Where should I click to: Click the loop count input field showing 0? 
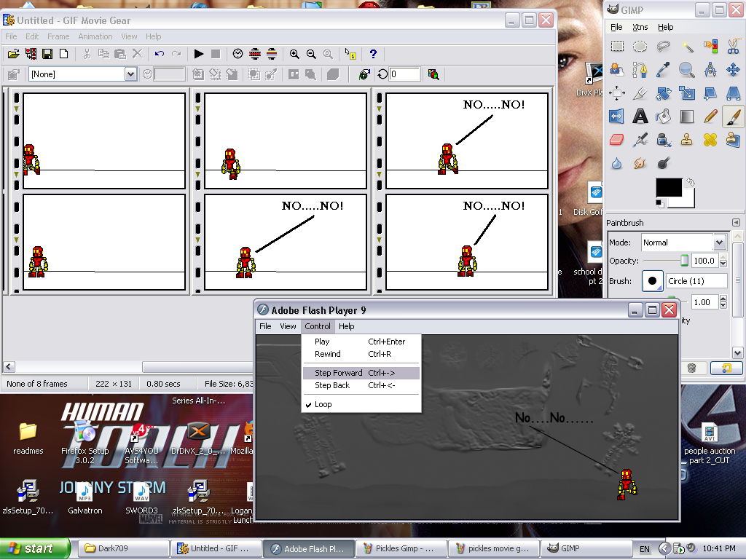(404, 74)
